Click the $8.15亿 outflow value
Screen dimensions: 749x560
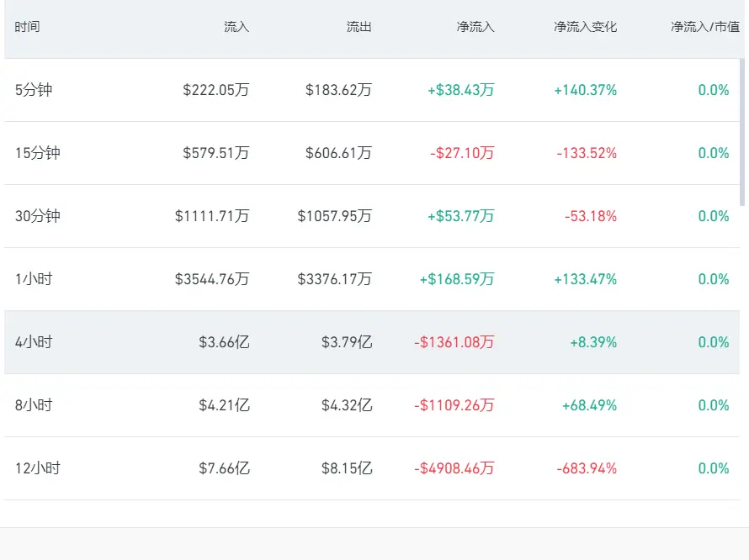347,468
